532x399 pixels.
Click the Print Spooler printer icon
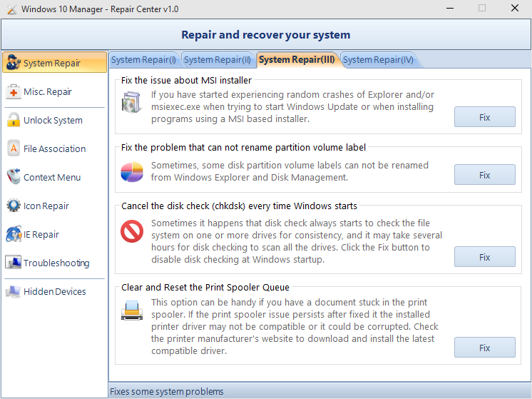pyautogui.click(x=132, y=310)
